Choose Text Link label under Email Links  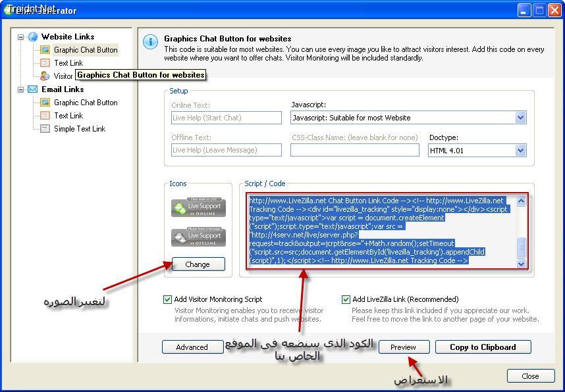pos(68,116)
